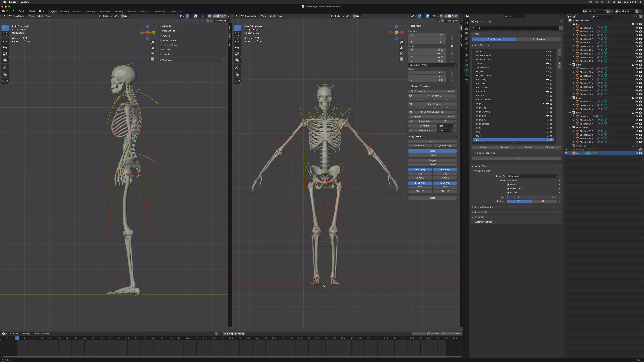Screen dimensions: 644x362
Task: Select the Move tool in front viewport
Action: coord(237,41)
